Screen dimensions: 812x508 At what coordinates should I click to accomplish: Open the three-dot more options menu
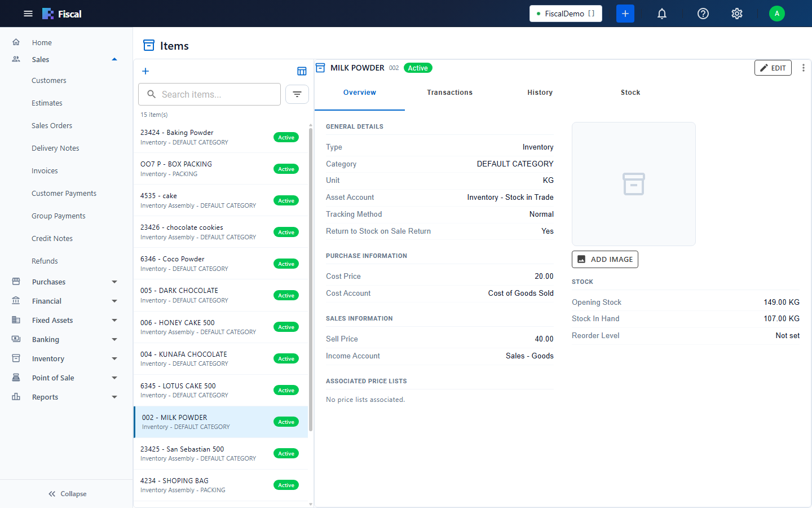(803, 68)
